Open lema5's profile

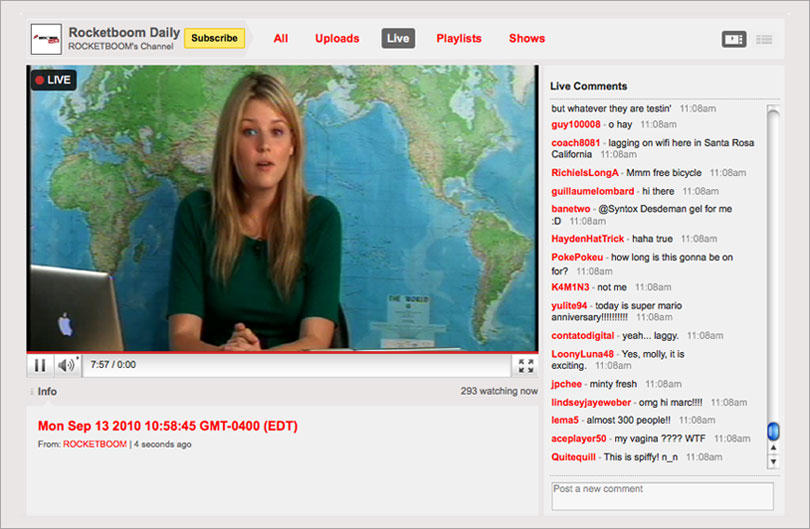tap(565, 420)
